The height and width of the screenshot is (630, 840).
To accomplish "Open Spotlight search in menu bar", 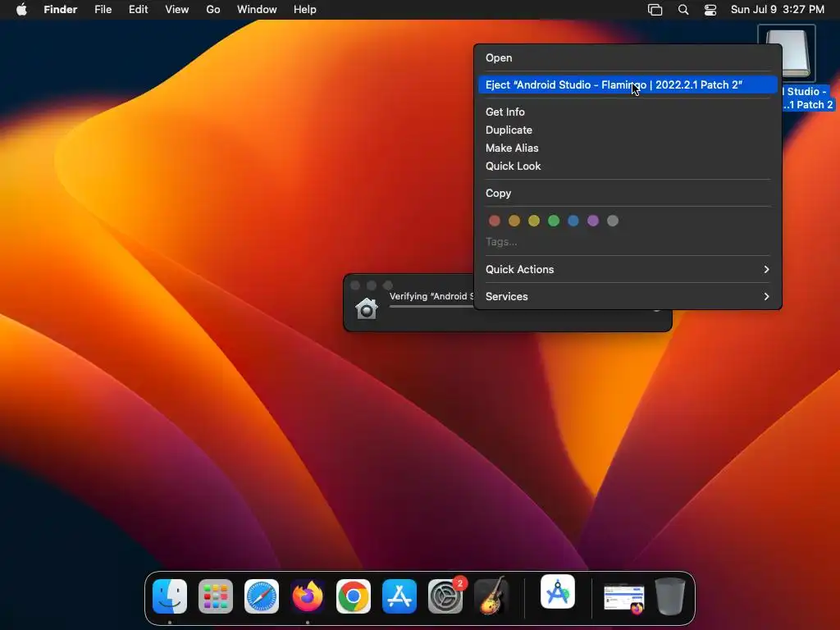I will (x=683, y=10).
